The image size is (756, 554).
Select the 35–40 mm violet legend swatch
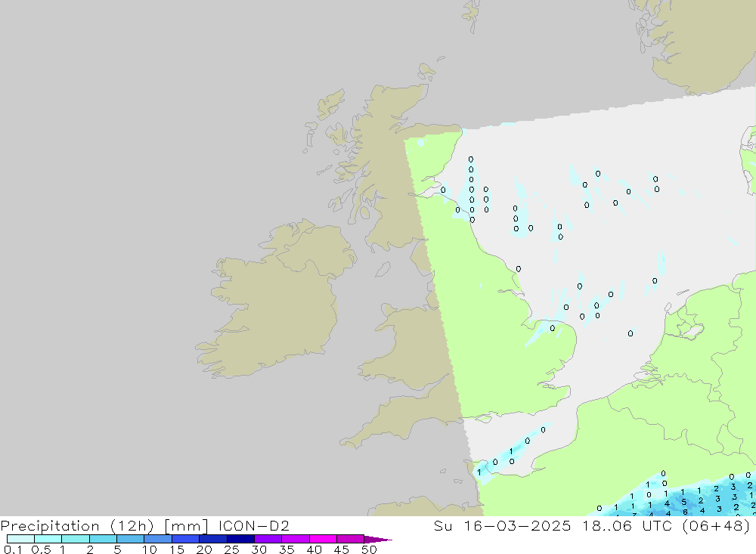tap(295, 539)
